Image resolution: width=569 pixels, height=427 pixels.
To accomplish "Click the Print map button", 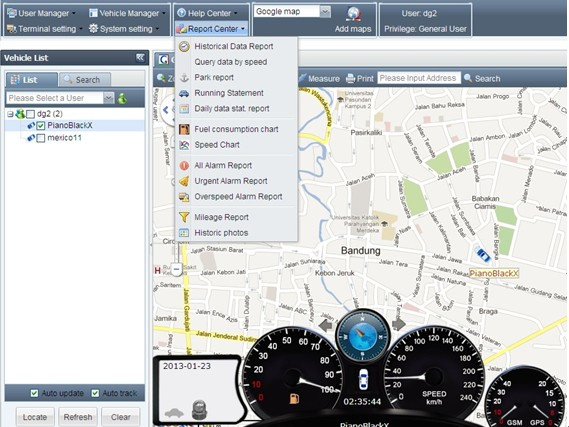I will pyautogui.click(x=360, y=79).
